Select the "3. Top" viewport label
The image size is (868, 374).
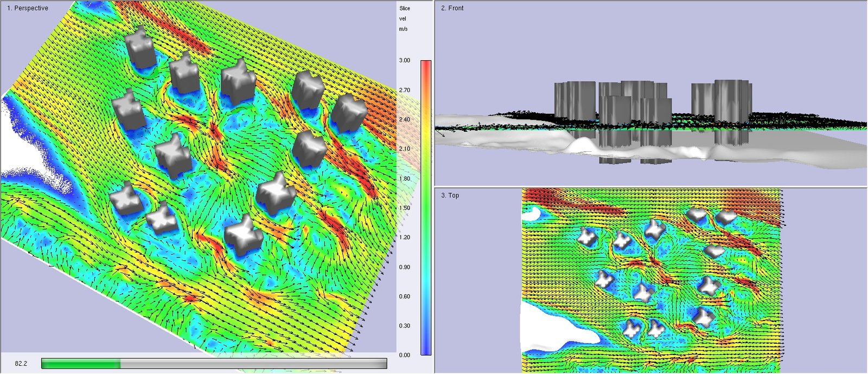click(x=450, y=195)
